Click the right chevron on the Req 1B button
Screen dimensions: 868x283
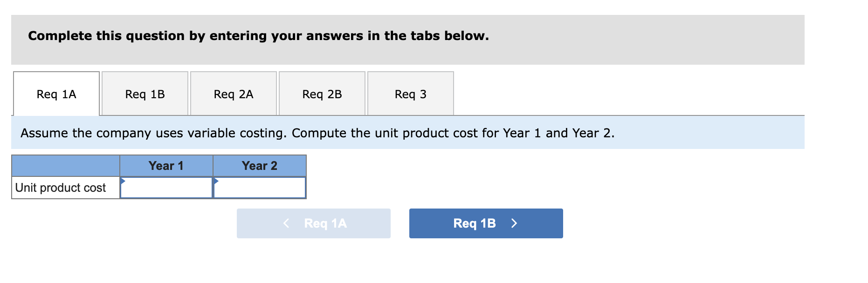(514, 223)
